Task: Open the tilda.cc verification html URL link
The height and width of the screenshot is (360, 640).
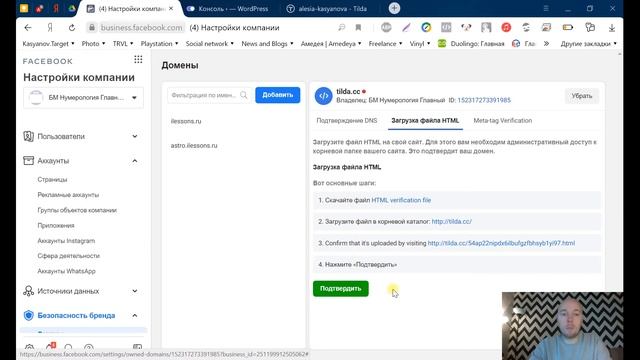Action: click(501, 243)
